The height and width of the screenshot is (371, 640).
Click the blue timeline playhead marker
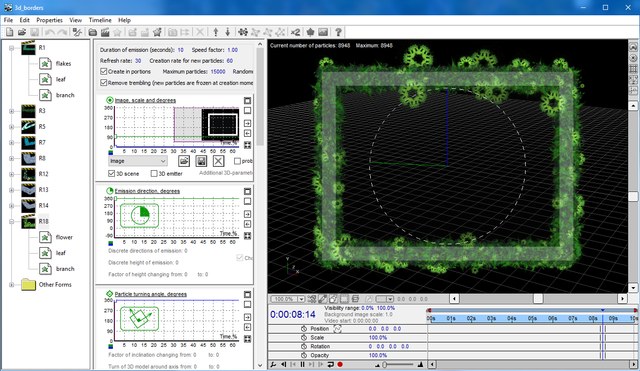[x=602, y=310]
